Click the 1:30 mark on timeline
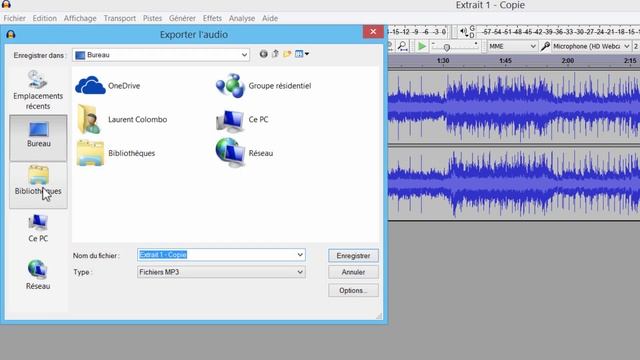Viewport: 640px width, 360px height. point(443,60)
